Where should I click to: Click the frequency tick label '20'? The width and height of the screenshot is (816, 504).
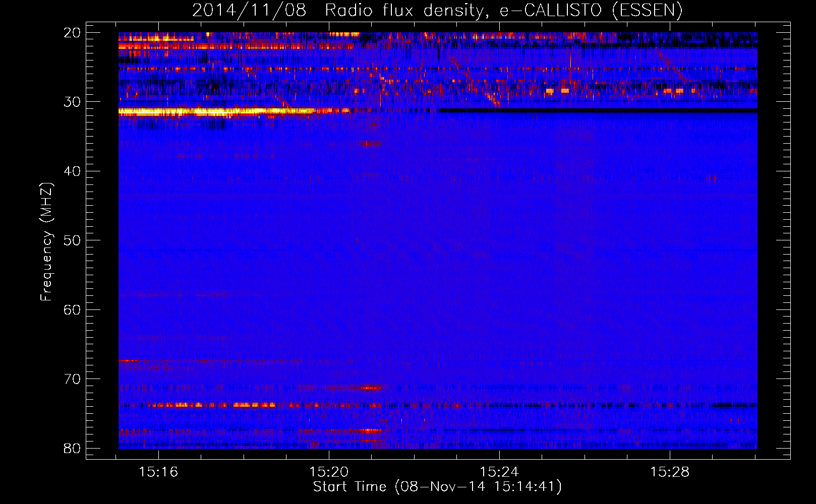73,33
